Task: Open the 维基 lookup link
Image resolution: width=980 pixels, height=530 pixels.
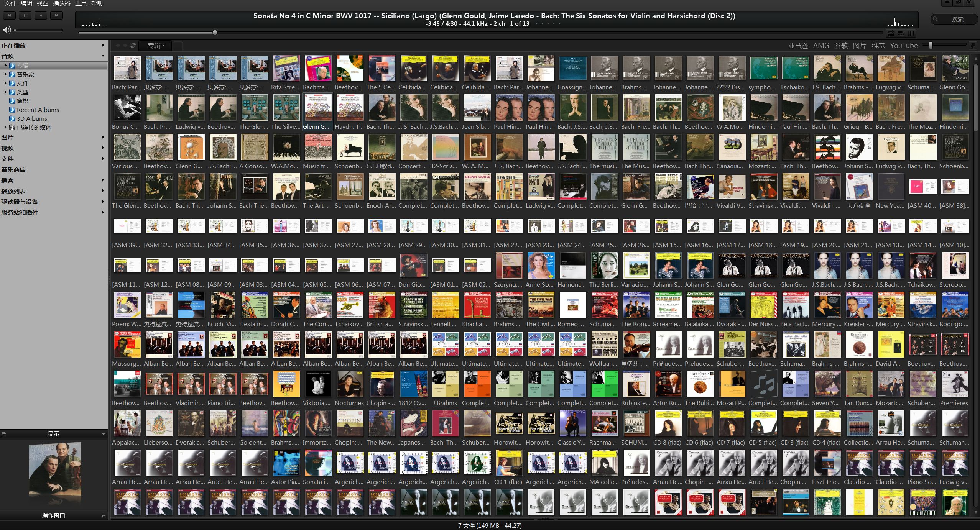Action: pos(878,46)
